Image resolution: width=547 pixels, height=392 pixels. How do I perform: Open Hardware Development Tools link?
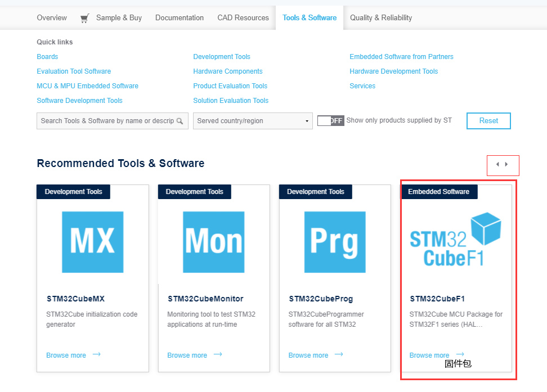(x=394, y=71)
